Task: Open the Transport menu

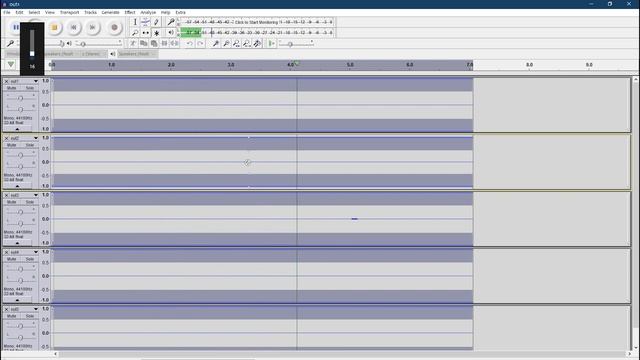Action: coord(69,12)
